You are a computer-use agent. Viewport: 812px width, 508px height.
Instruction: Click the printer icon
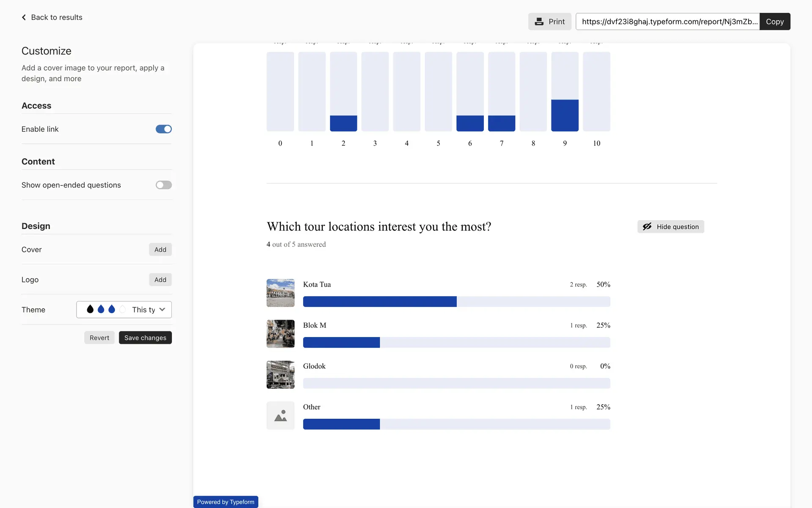539,22
